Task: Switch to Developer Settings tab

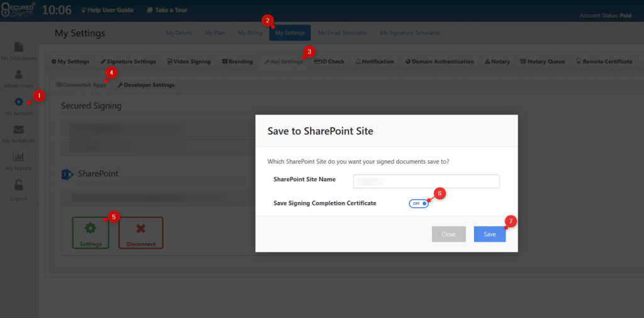Action: pos(146,85)
